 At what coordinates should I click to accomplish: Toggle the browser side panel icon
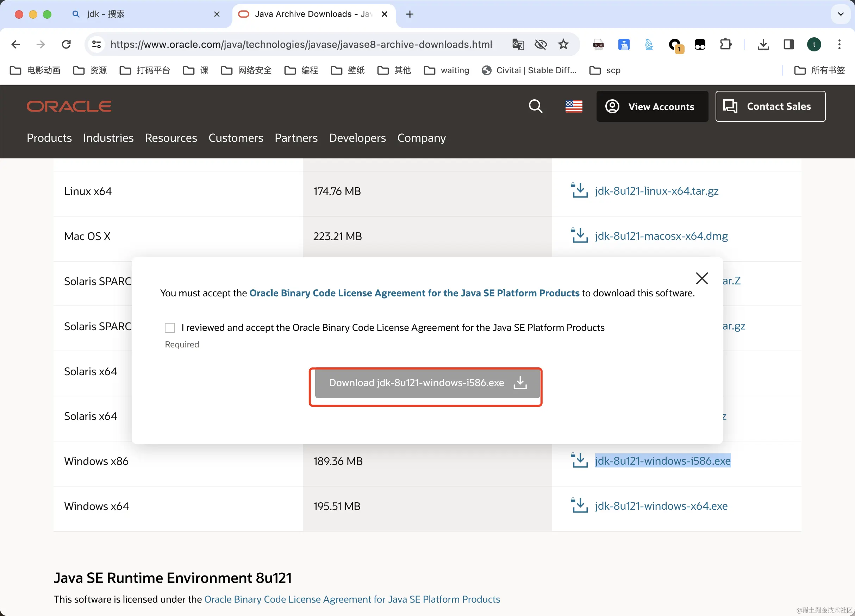[788, 44]
